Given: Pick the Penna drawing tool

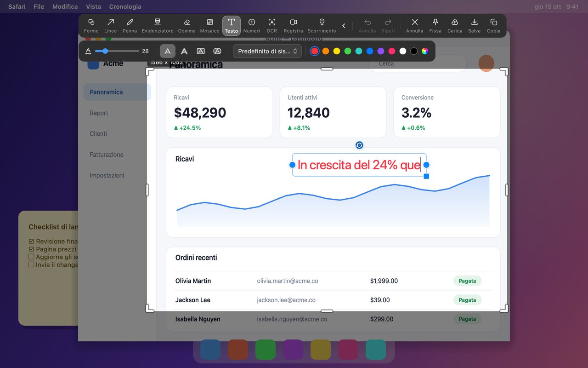Looking at the screenshot, I should (x=130, y=26).
